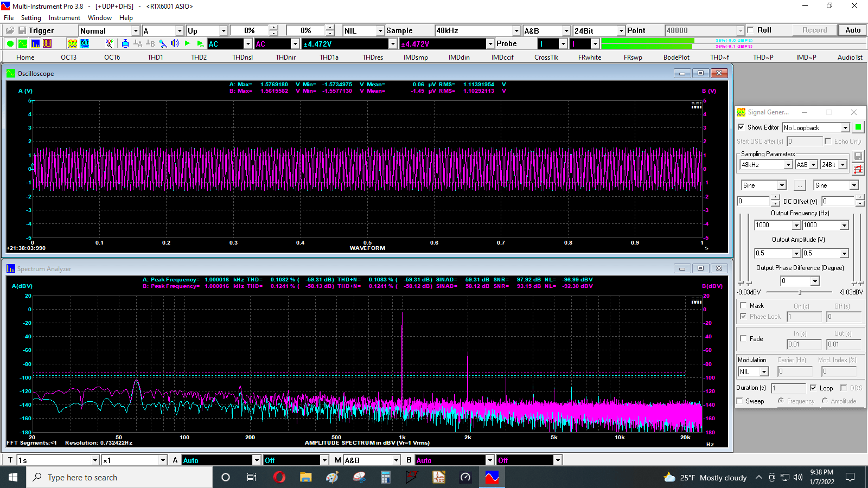The image size is (868, 488).
Task: Toggle the Roll checkbox
Action: click(x=750, y=30)
